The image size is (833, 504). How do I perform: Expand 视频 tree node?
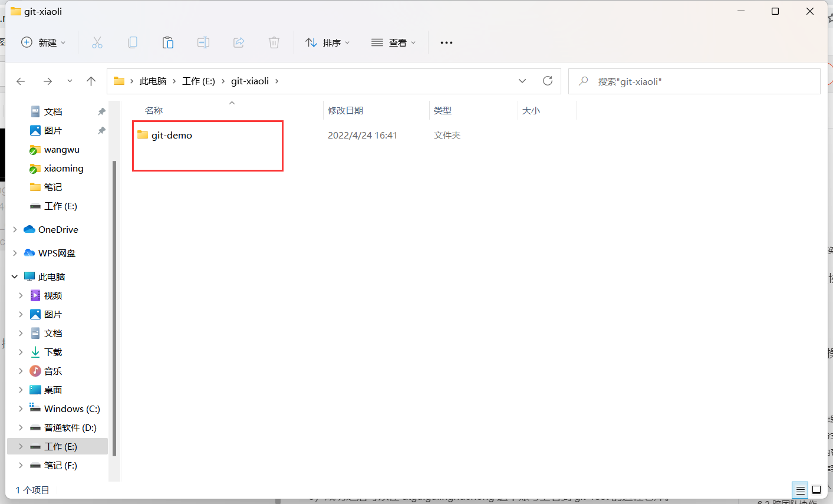21,295
